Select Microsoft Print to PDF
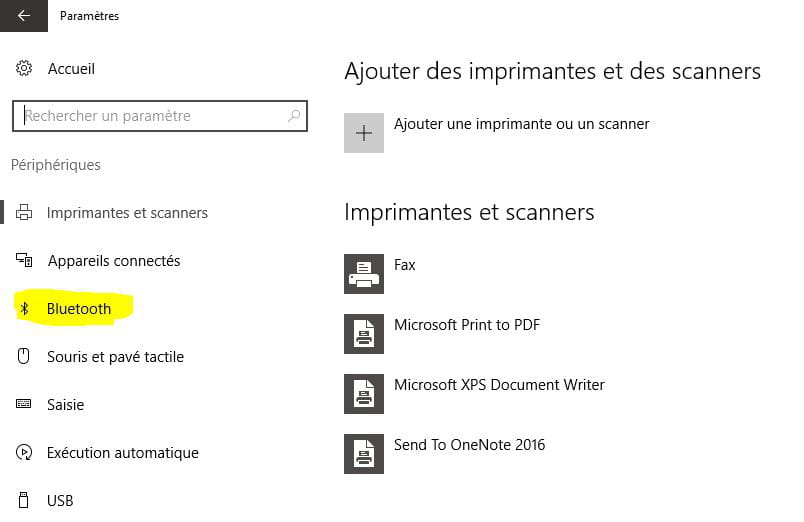 point(467,325)
